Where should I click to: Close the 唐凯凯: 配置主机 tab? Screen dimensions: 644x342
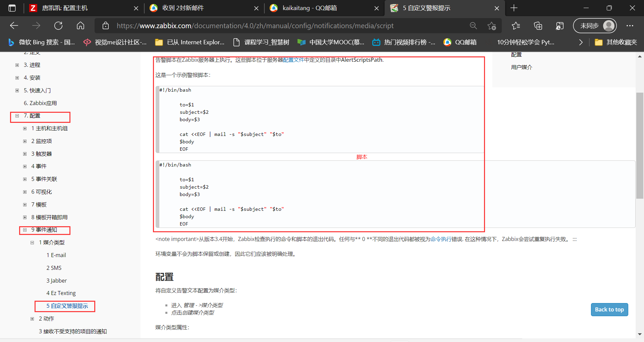[x=136, y=8]
